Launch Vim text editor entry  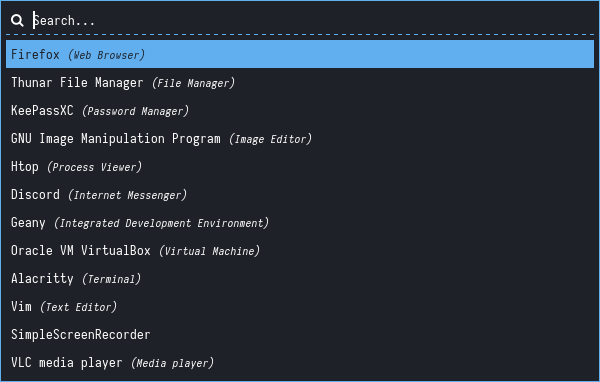coord(300,306)
